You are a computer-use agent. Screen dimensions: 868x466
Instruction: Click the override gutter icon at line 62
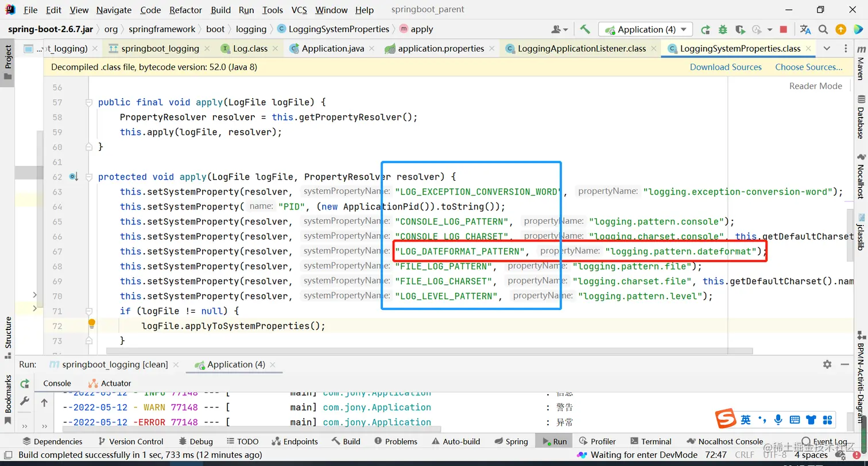point(73,177)
